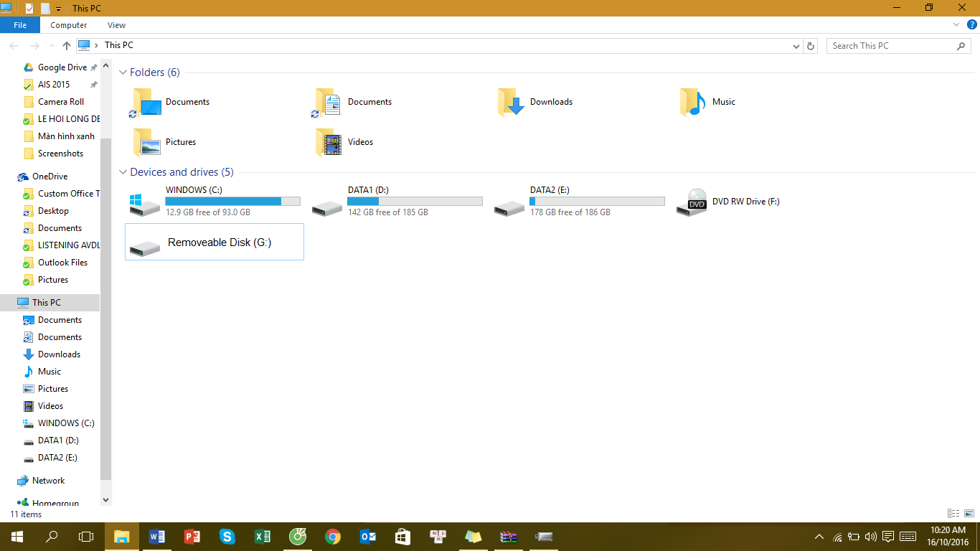
Task: Click the Up one level button
Action: [66, 45]
